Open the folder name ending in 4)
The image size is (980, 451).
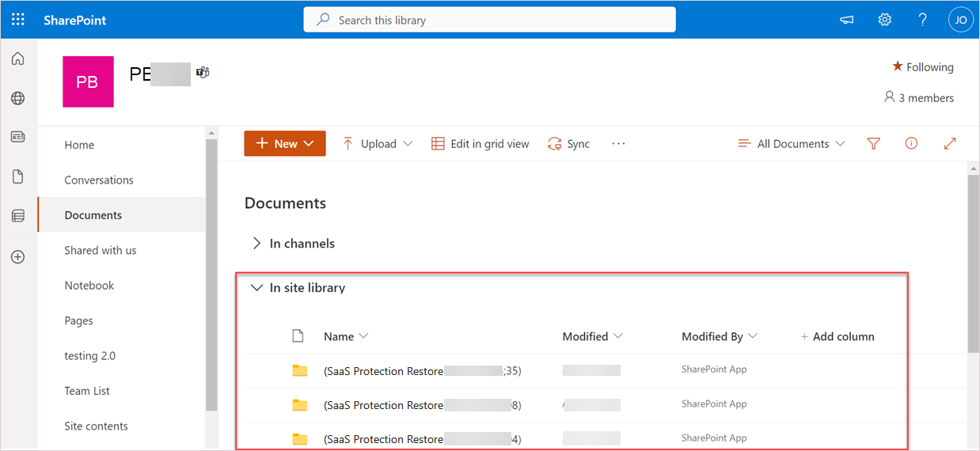click(x=423, y=439)
